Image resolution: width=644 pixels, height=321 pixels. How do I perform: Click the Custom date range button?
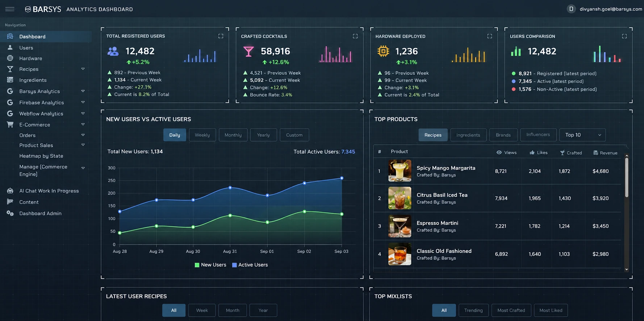[x=294, y=135]
